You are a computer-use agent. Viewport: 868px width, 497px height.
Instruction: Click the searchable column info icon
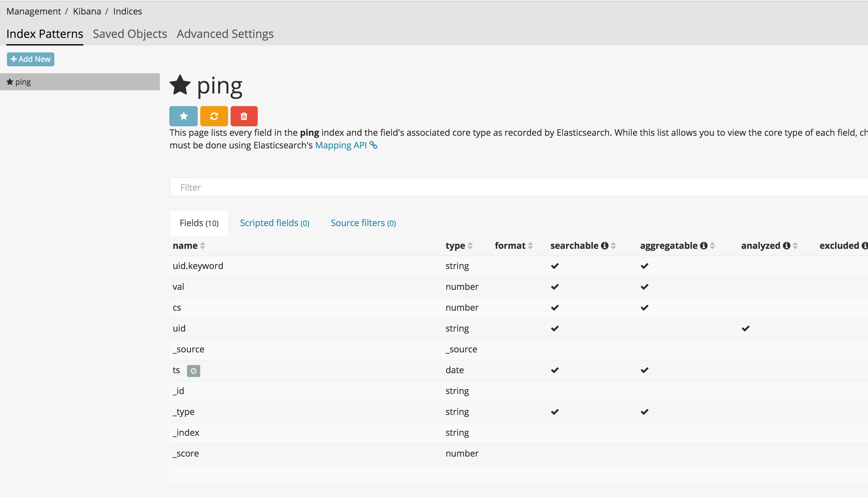click(x=604, y=246)
